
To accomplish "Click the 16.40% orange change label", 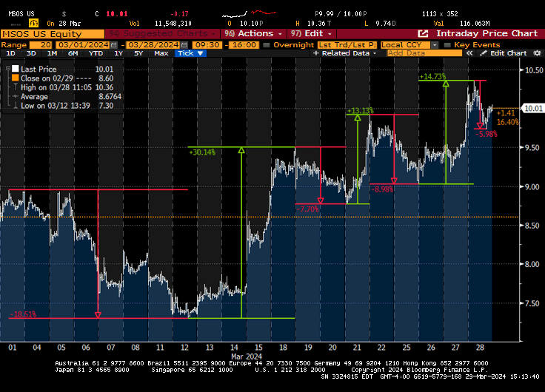I will pos(507,122).
